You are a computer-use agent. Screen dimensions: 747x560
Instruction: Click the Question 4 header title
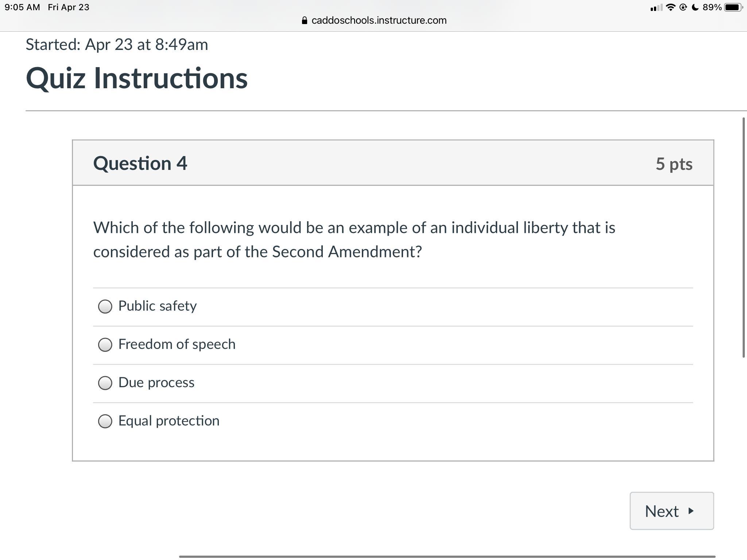(x=140, y=163)
